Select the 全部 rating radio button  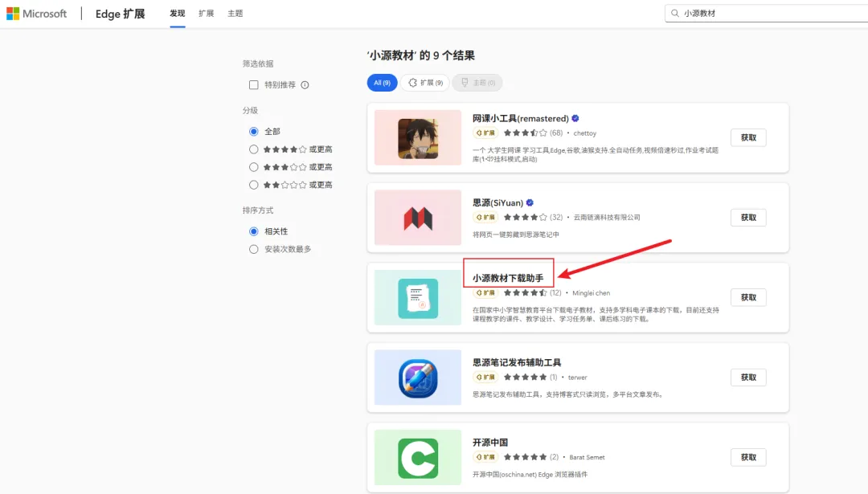pos(253,131)
